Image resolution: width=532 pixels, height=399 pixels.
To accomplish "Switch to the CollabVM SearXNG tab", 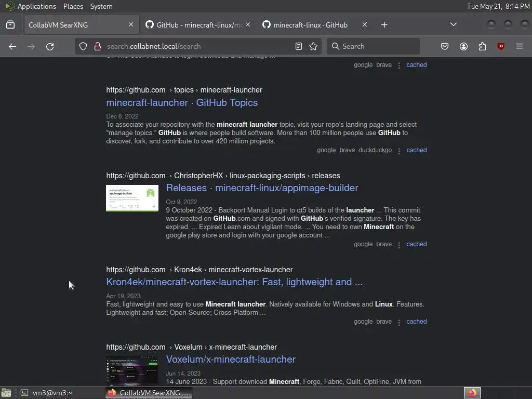I will [x=82, y=25].
